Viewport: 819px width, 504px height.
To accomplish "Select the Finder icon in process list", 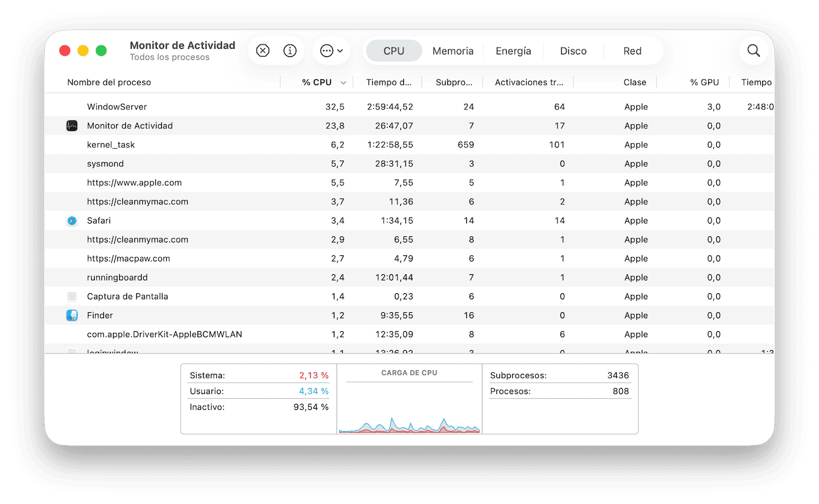I will click(72, 315).
